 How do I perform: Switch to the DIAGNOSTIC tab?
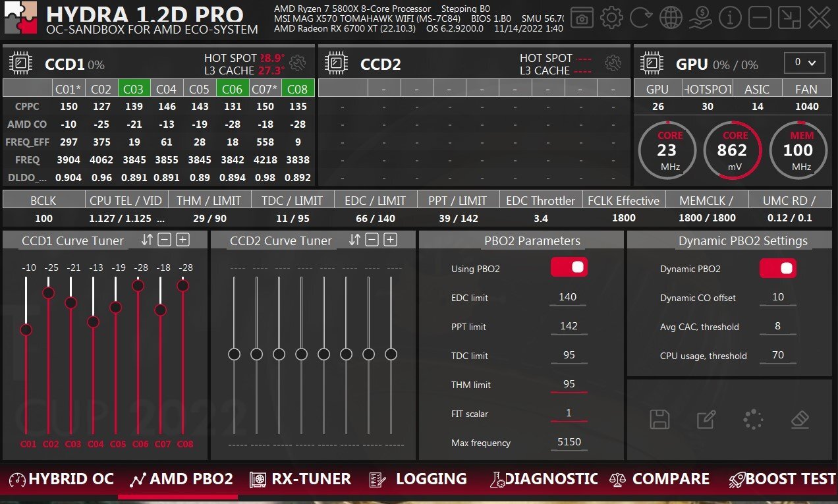(544, 479)
